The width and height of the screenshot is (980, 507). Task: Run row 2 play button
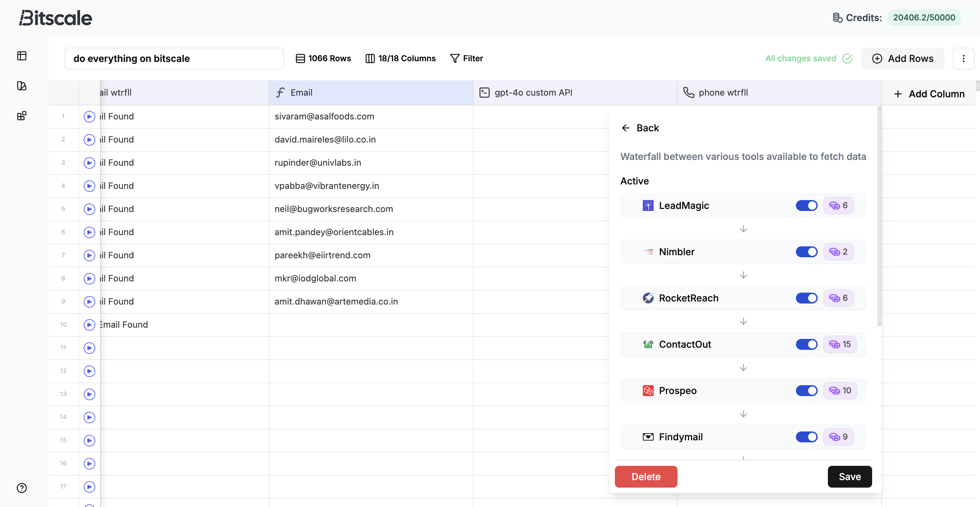[89, 140]
